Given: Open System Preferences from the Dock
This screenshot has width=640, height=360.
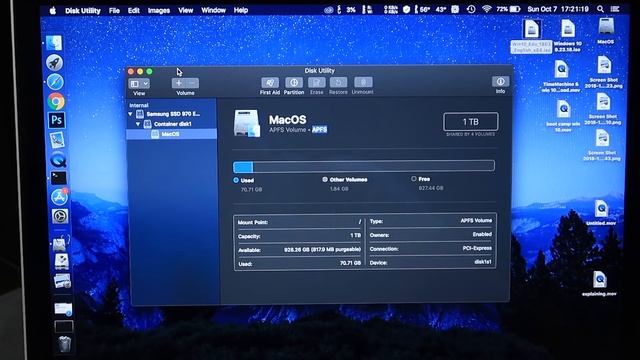Looking at the screenshot, I should [x=60, y=216].
